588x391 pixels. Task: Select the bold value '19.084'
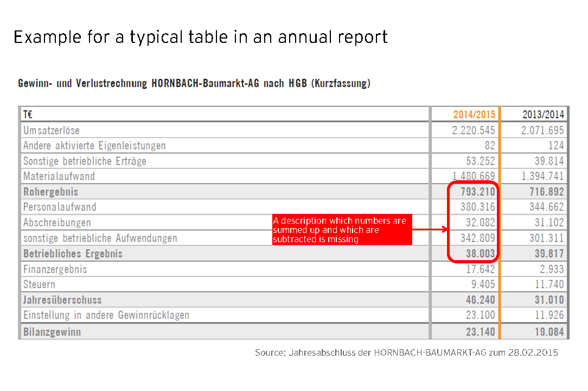(x=549, y=332)
